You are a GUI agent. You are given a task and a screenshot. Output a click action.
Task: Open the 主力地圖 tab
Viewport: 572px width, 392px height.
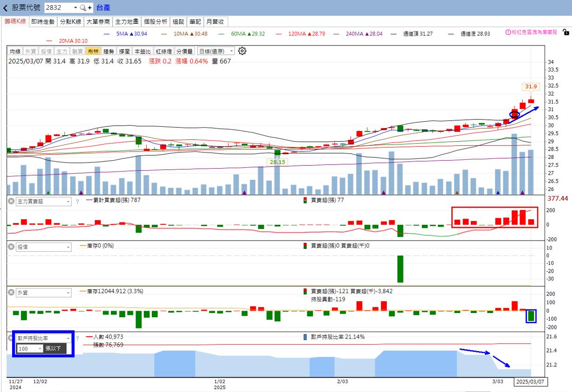[127, 22]
